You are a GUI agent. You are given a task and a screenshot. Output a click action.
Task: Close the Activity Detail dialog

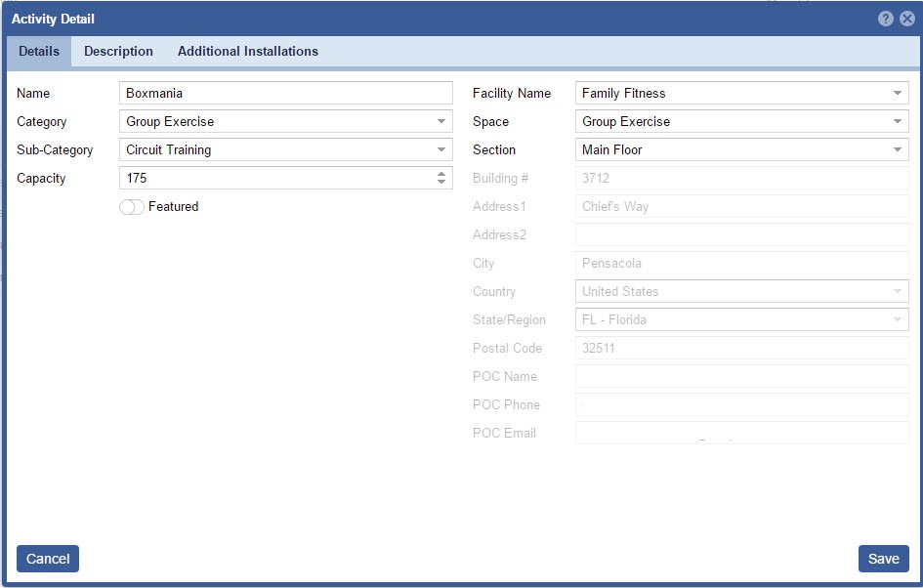[907, 19]
